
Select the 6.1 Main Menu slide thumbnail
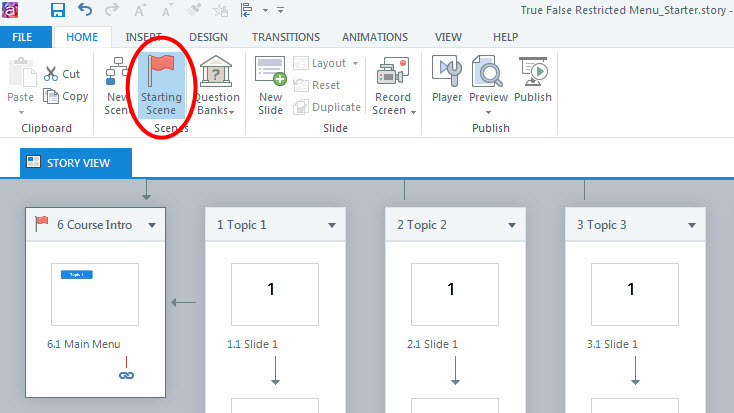[95, 295]
